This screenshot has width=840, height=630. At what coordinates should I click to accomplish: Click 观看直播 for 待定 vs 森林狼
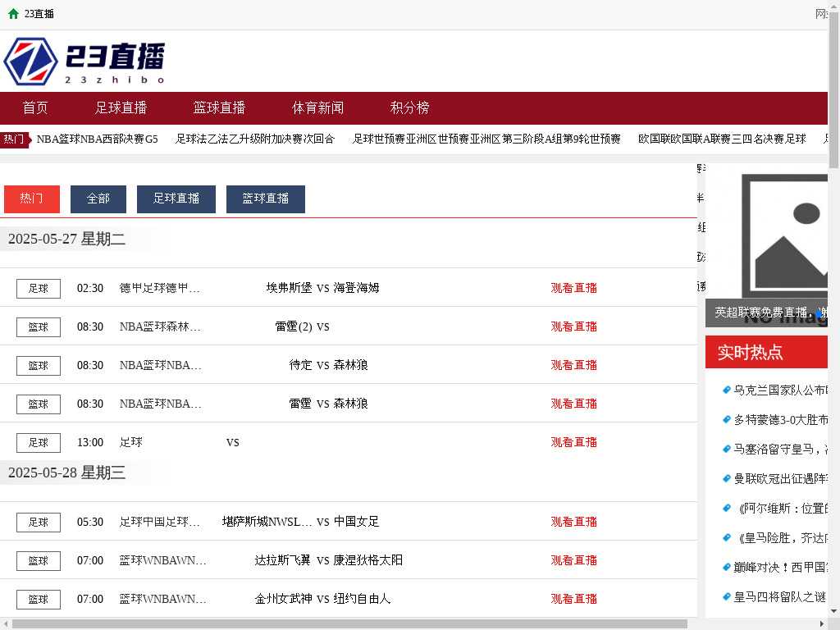(x=573, y=365)
